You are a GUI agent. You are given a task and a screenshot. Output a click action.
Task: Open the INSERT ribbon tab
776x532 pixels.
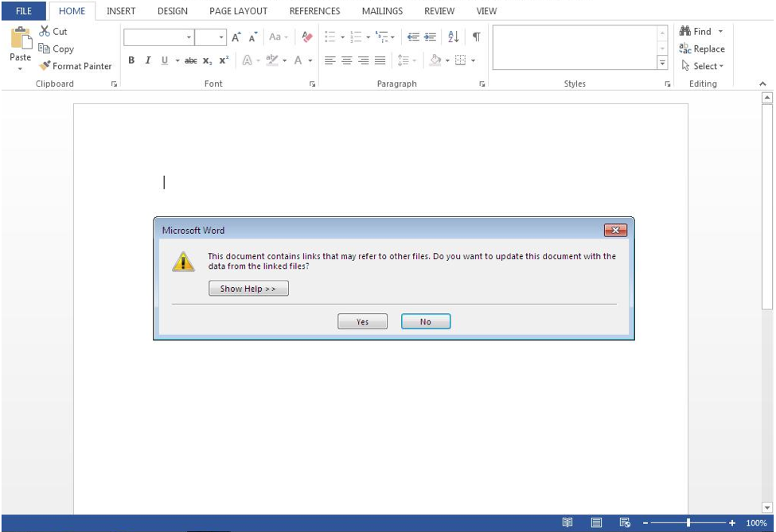[121, 11]
